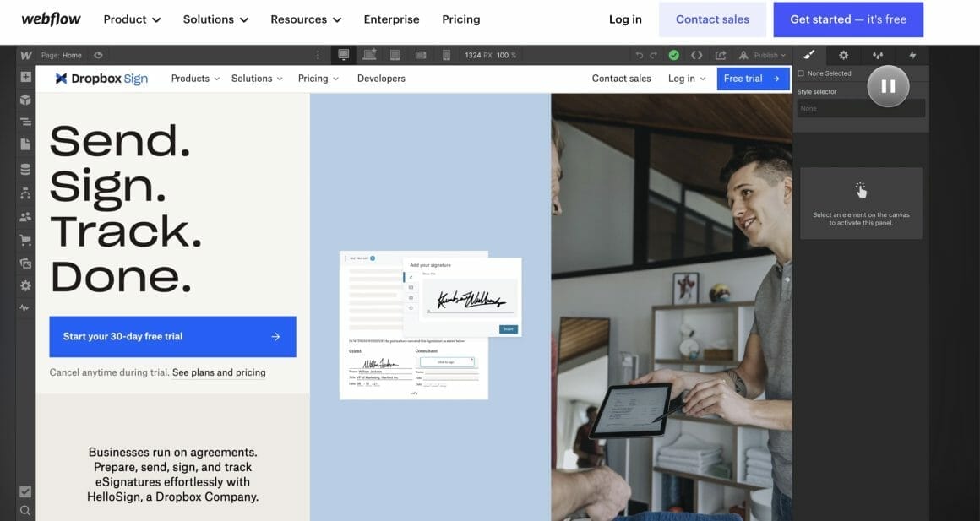
Task: Switch to the Interactions lightning bolt tab
Action: 912,55
